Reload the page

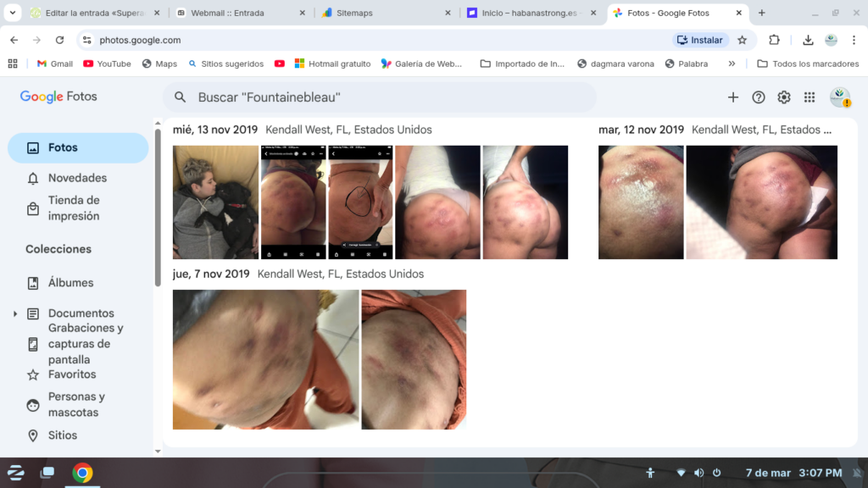(x=59, y=40)
